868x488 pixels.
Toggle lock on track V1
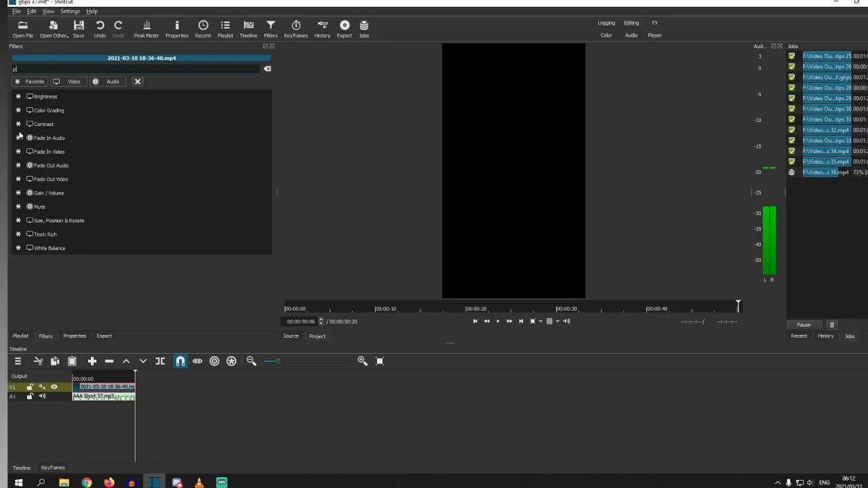tap(30, 387)
